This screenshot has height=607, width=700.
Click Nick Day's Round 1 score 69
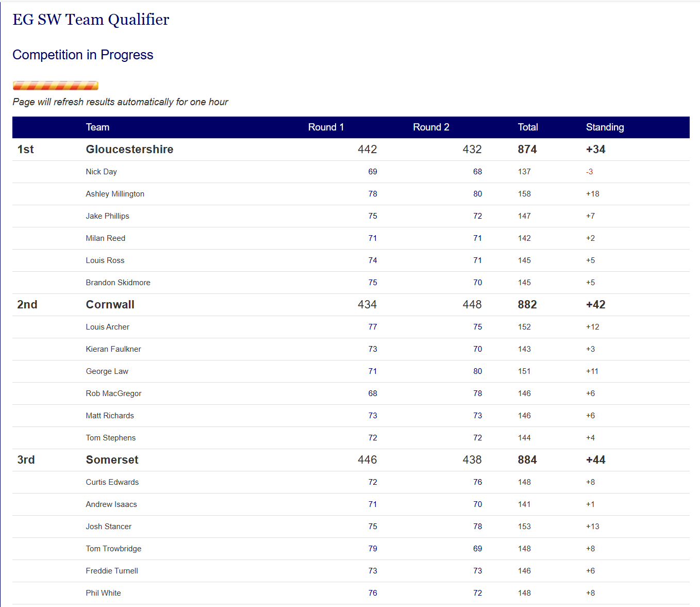coord(372,172)
